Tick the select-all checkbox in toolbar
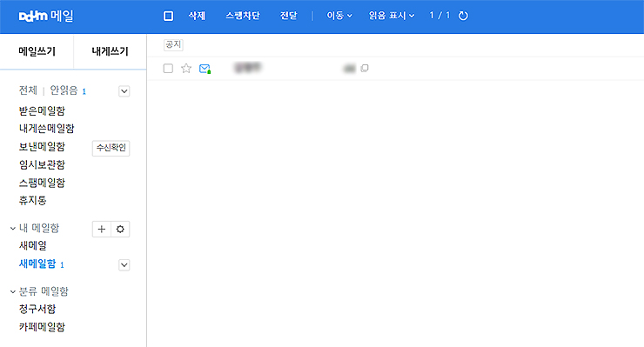The image size is (644, 347). (168, 16)
